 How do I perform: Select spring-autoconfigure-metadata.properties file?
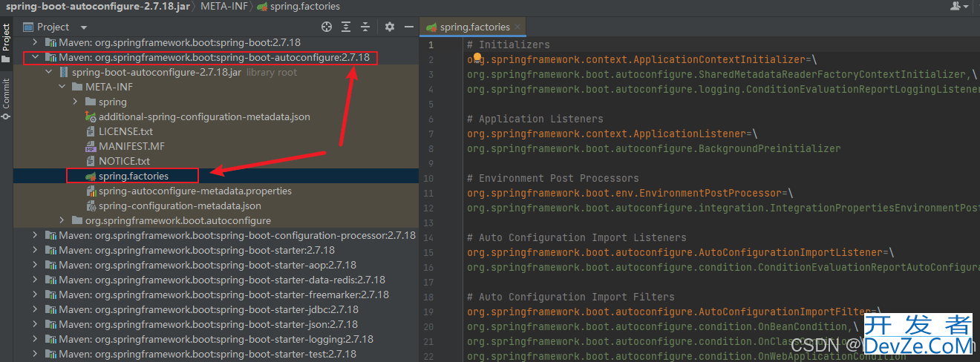click(x=195, y=191)
